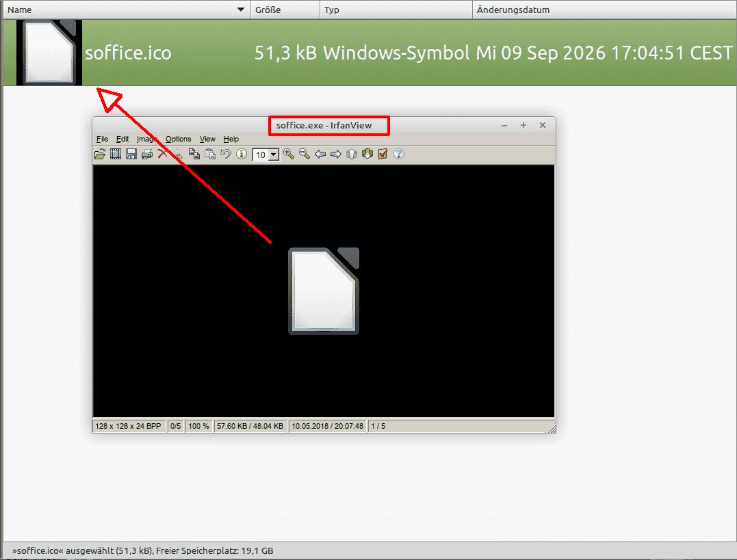Click the Open file icon in IrfanView

[100, 154]
